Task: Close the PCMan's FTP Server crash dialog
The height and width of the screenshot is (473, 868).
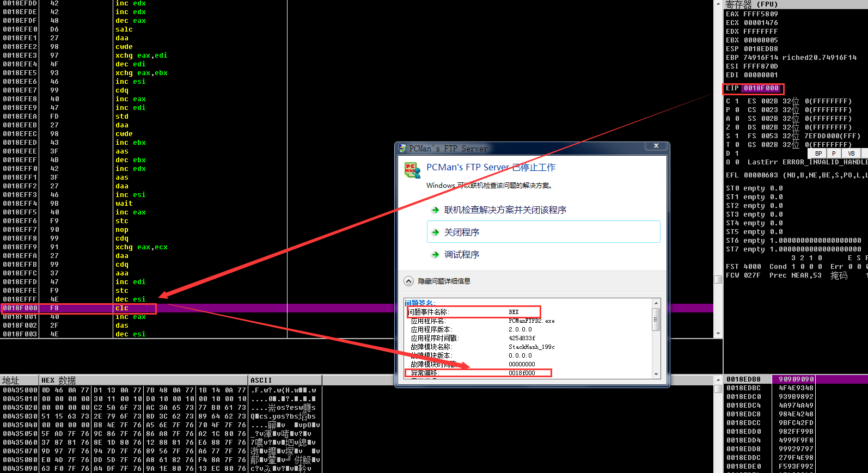Action: point(656,146)
